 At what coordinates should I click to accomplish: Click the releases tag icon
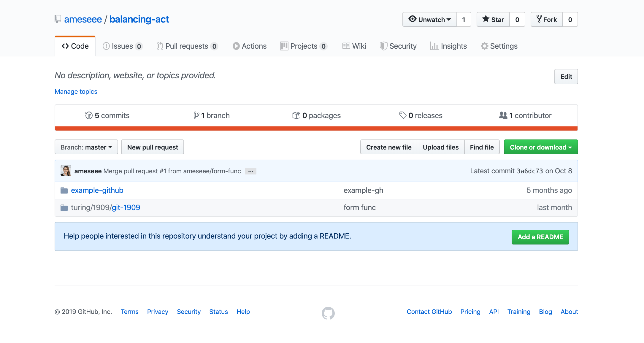click(x=403, y=115)
